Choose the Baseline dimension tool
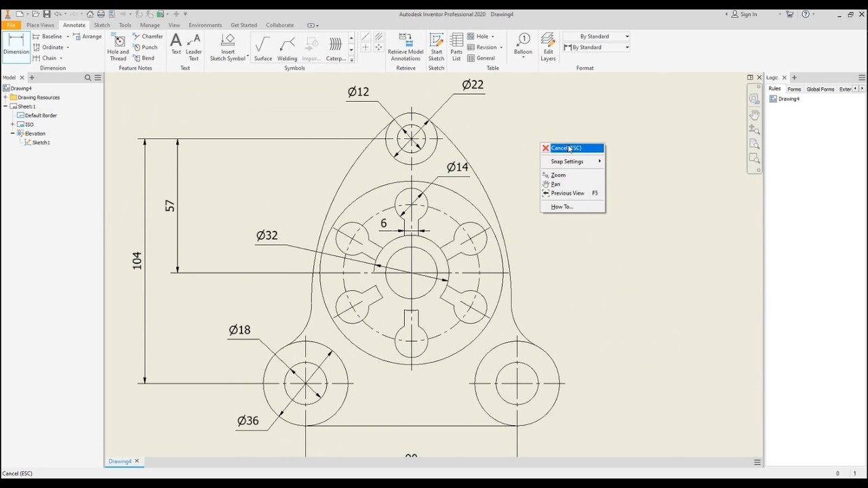Viewport: 868px width, 488px height. point(47,37)
